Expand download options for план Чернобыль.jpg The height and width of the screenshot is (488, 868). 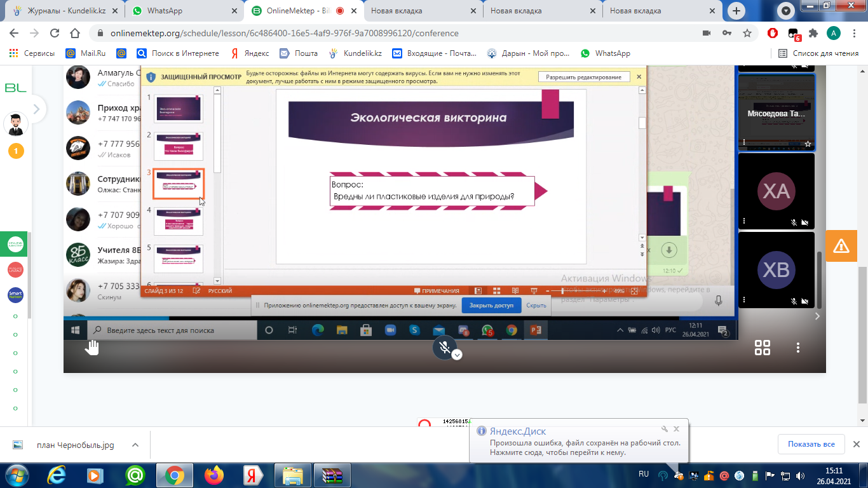(x=135, y=445)
